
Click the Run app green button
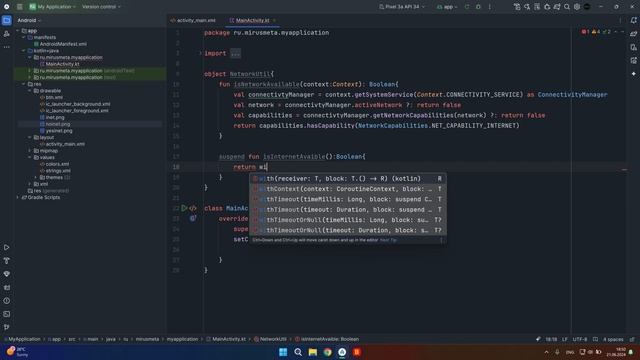pos(467,7)
